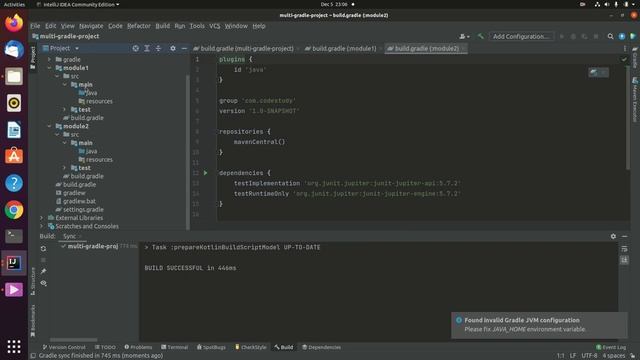Open Problems tool window
The height and width of the screenshot is (360, 640).
(138, 347)
